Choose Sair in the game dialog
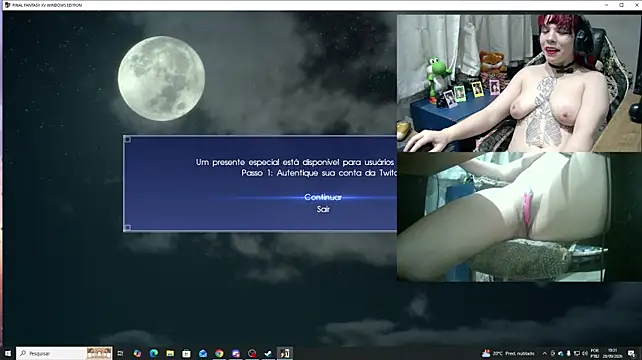 (x=323, y=209)
